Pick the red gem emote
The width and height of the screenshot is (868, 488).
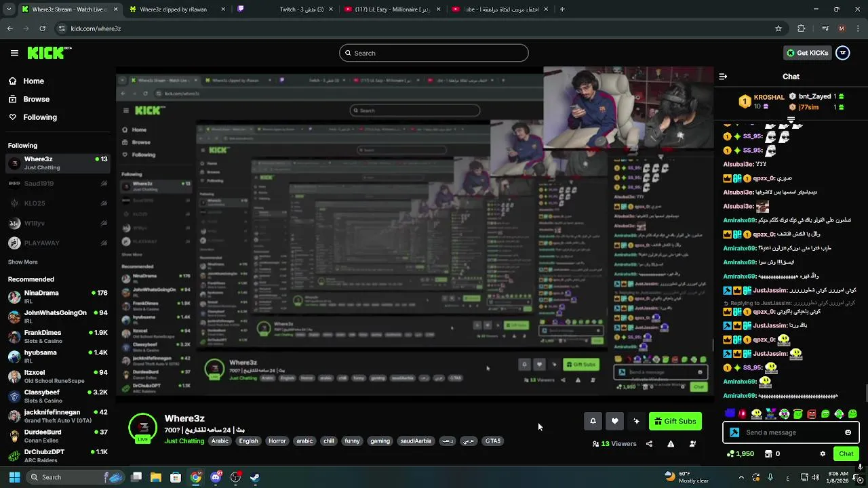(x=743, y=413)
